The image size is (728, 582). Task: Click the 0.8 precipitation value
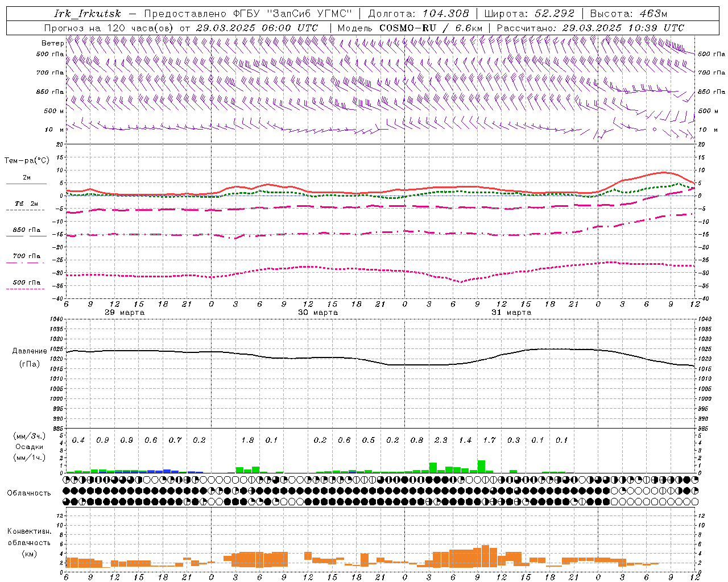(x=417, y=440)
